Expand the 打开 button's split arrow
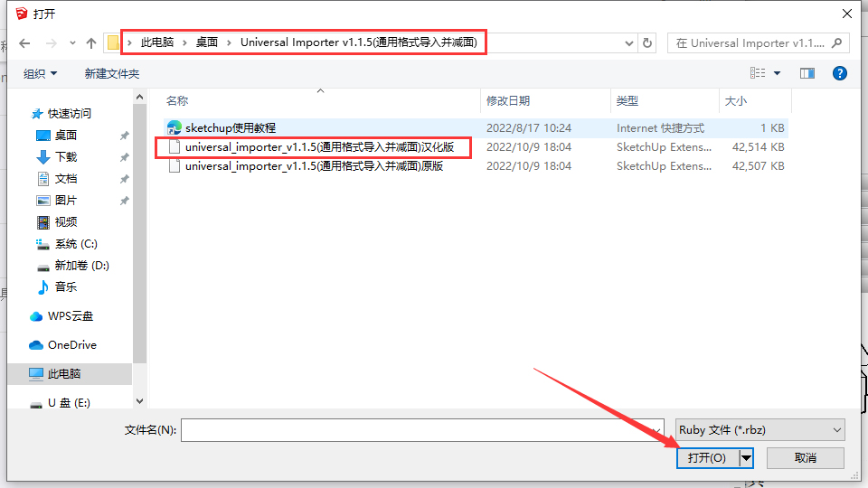868x488 pixels. point(746,458)
